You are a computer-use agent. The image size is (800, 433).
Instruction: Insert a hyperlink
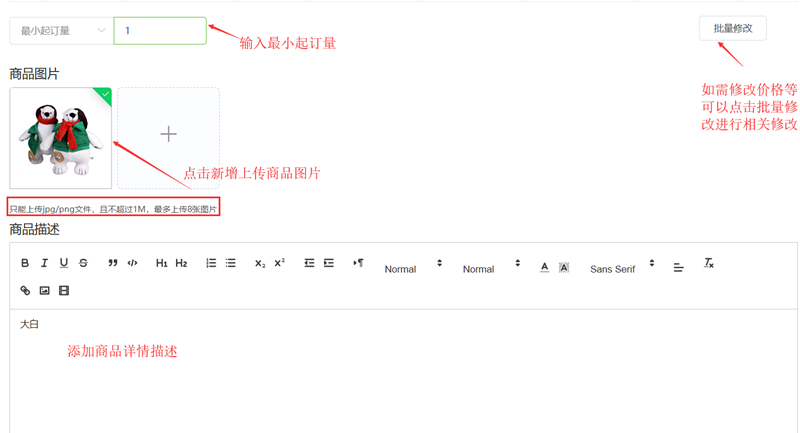coord(25,291)
